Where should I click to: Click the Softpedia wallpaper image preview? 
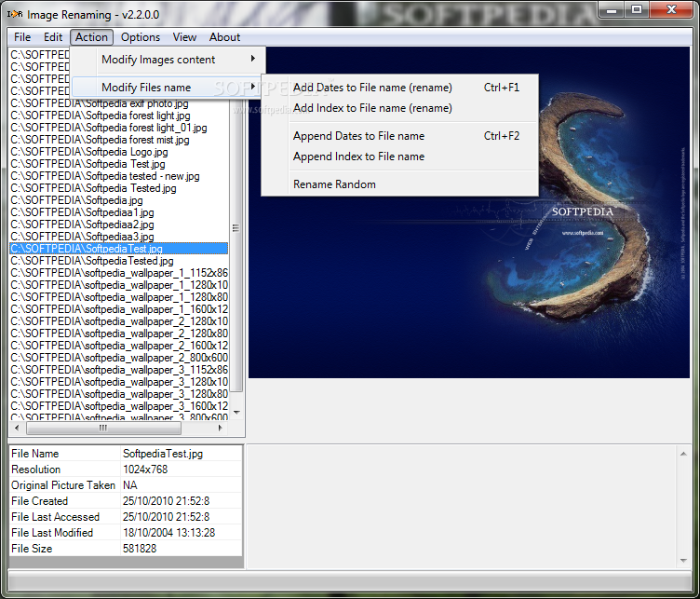click(x=469, y=212)
